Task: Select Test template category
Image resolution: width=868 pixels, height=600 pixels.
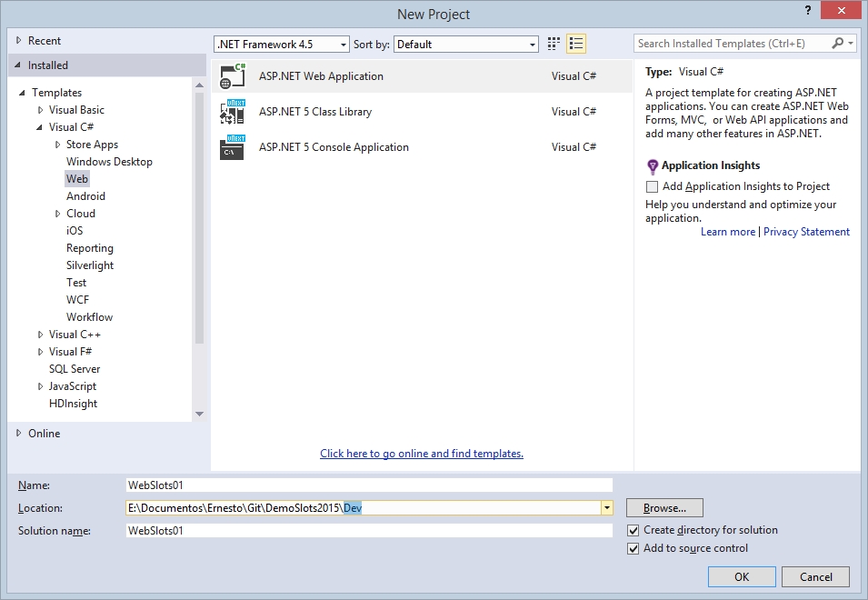Action: [x=76, y=283]
